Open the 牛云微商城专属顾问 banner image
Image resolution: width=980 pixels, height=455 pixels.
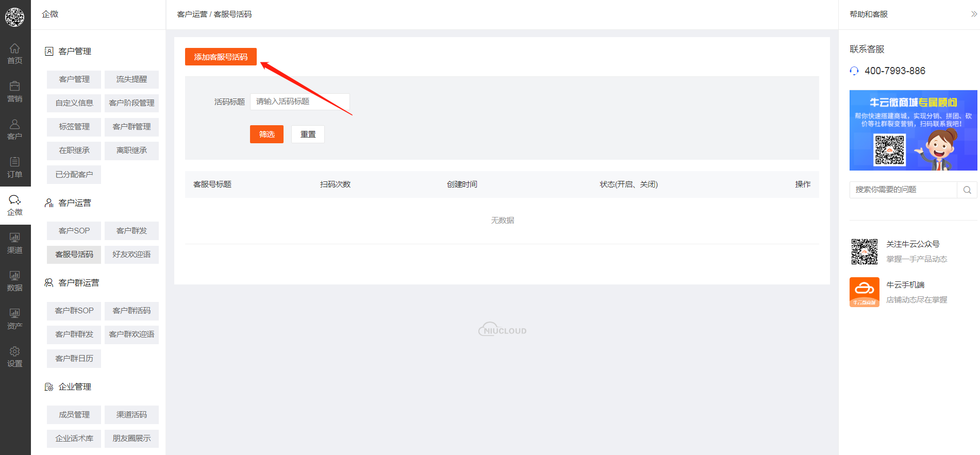[x=913, y=130]
